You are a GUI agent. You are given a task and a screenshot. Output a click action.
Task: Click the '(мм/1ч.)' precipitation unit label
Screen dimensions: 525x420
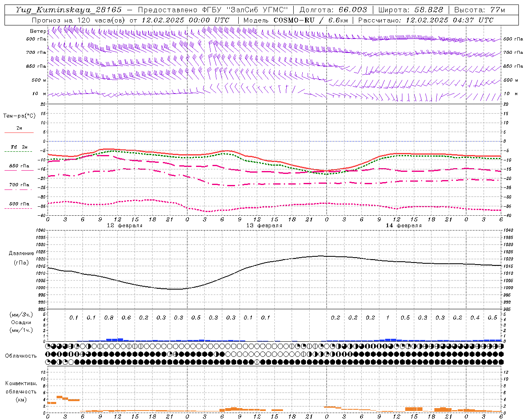[x=21, y=330]
